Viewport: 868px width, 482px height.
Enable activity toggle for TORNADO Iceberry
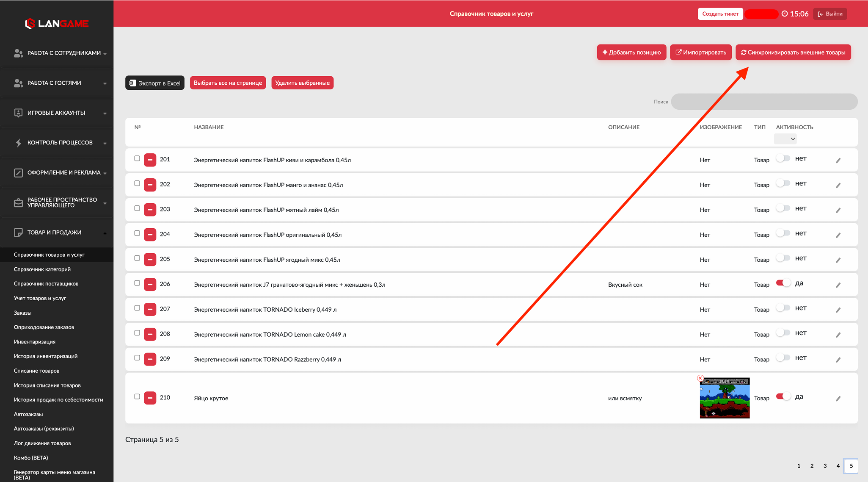(x=783, y=308)
